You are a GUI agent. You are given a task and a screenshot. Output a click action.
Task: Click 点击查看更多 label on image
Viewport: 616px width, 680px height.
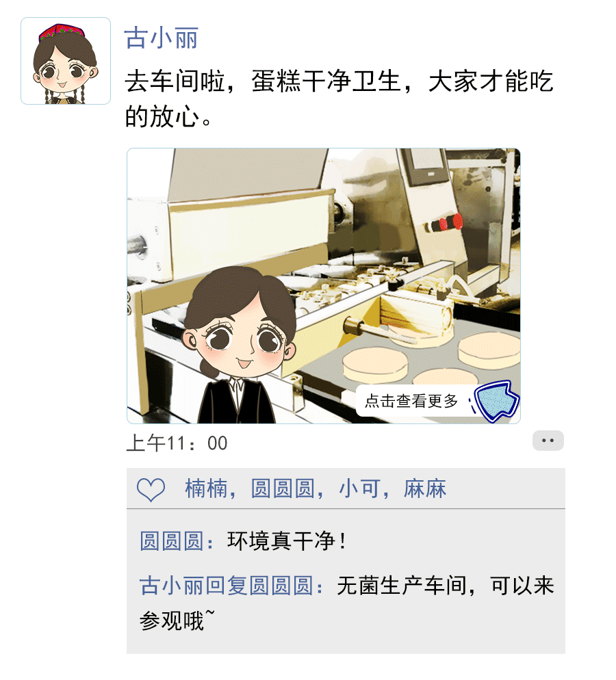click(411, 401)
